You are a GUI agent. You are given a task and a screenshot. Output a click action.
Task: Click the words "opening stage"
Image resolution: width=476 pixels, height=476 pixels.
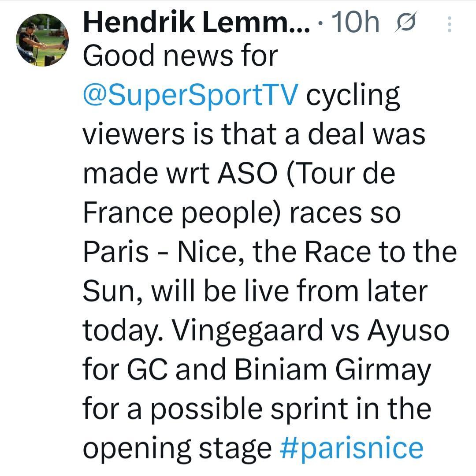[x=177, y=448]
